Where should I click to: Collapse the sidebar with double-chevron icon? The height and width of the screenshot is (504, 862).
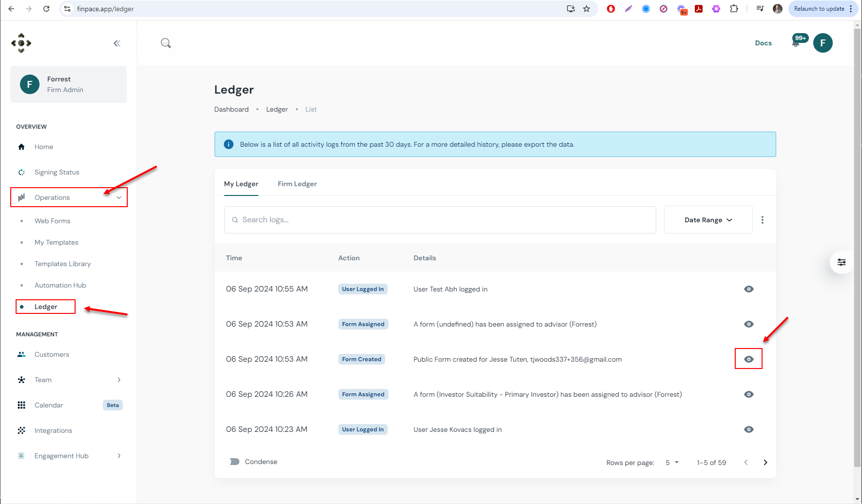click(117, 43)
